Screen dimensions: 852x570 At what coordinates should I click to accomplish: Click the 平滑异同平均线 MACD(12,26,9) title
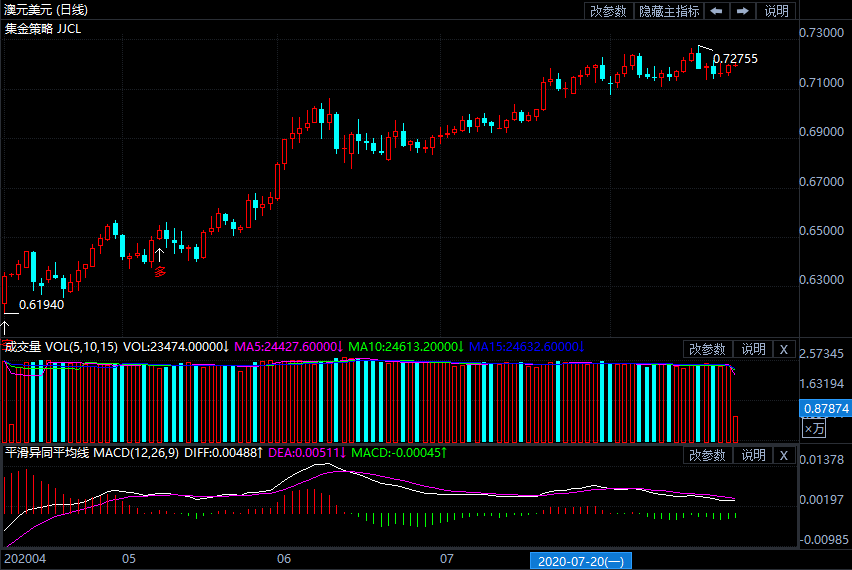pos(92,454)
